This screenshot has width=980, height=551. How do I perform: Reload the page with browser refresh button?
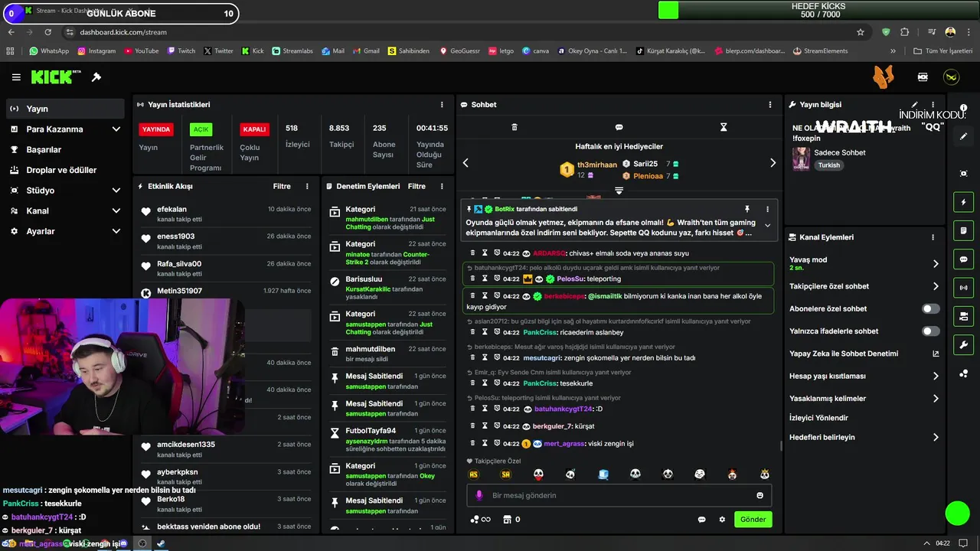pos(48,32)
